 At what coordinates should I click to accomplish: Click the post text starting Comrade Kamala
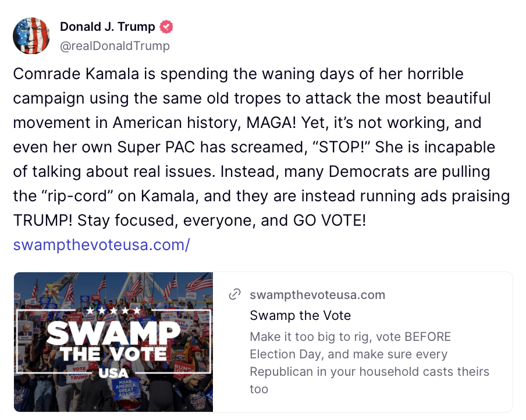[x=261, y=147]
